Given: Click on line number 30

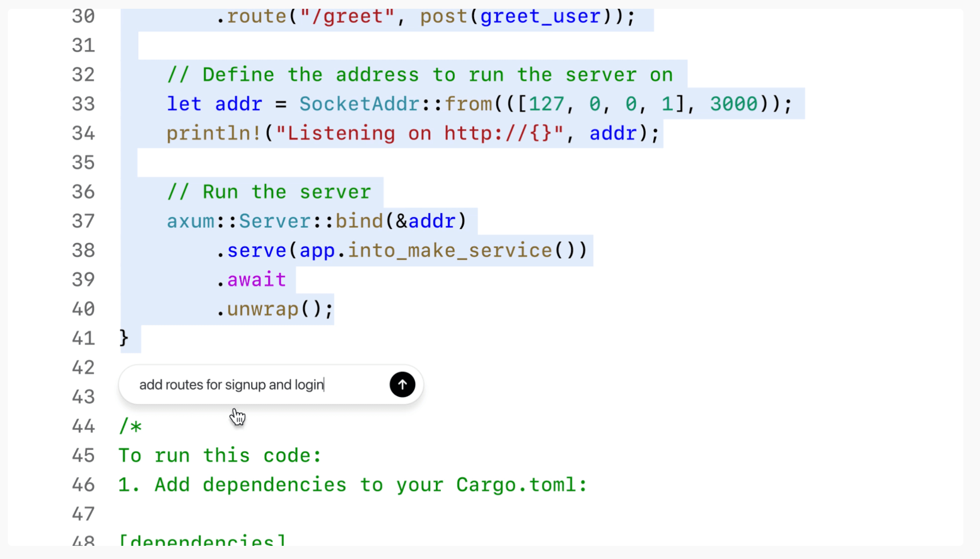Looking at the screenshot, I should click(x=83, y=15).
